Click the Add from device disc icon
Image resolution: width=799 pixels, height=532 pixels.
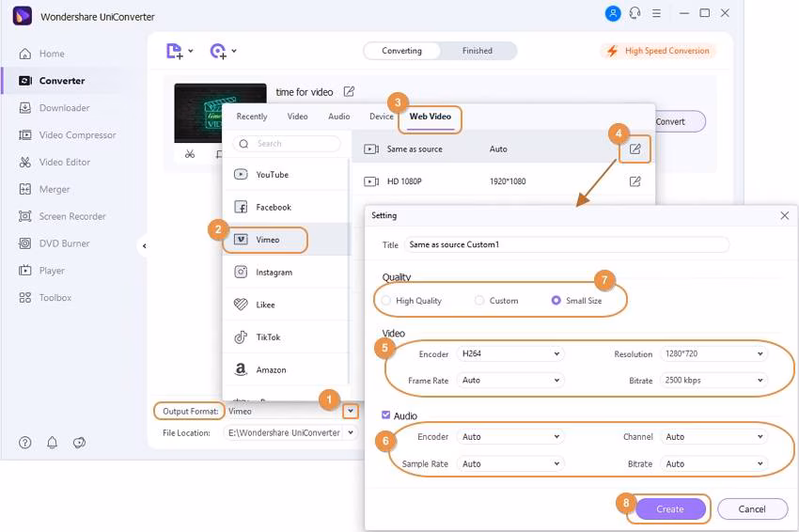point(218,51)
